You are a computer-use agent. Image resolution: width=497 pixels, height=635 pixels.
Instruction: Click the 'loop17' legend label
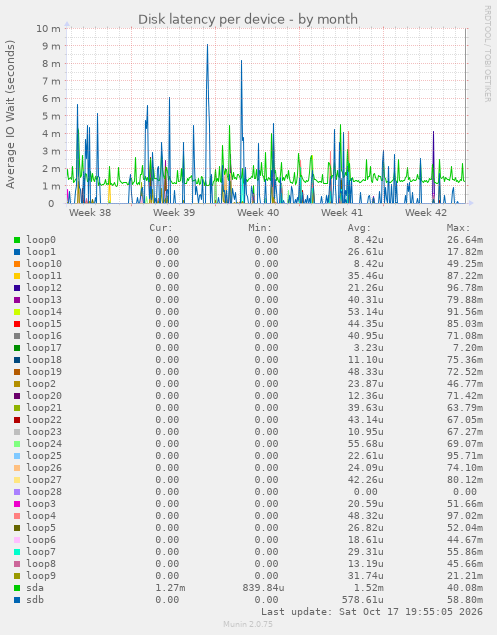coord(44,348)
